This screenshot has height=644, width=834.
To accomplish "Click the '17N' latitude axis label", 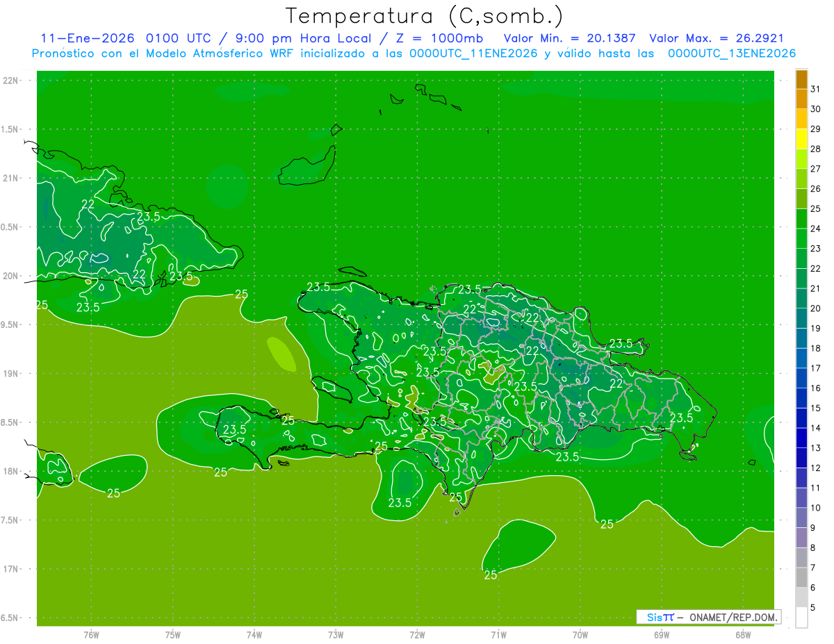I will (11, 569).
